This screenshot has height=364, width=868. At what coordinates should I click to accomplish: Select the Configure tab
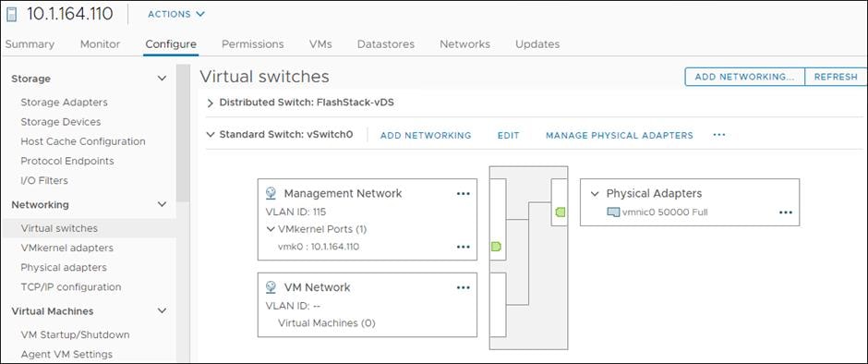click(171, 44)
